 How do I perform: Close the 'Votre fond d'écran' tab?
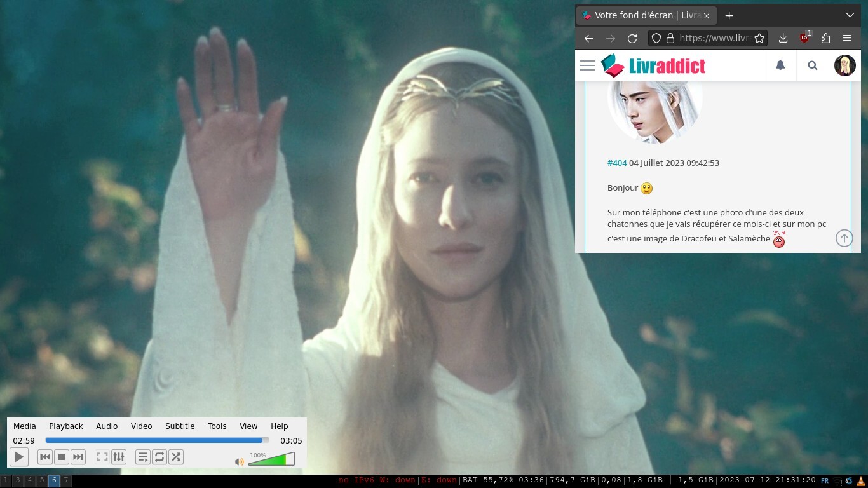[x=707, y=15]
